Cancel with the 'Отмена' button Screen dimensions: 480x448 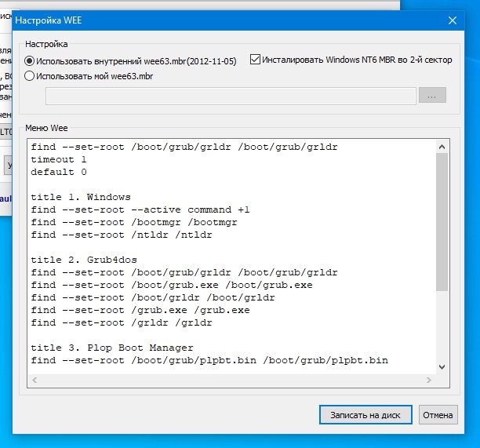tap(438, 415)
